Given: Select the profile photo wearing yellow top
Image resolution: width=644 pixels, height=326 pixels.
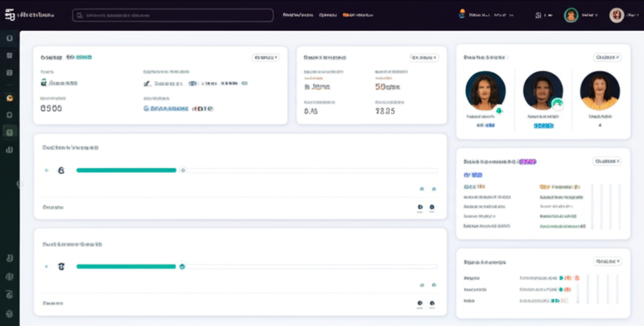Looking at the screenshot, I should click(x=600, y=91).
